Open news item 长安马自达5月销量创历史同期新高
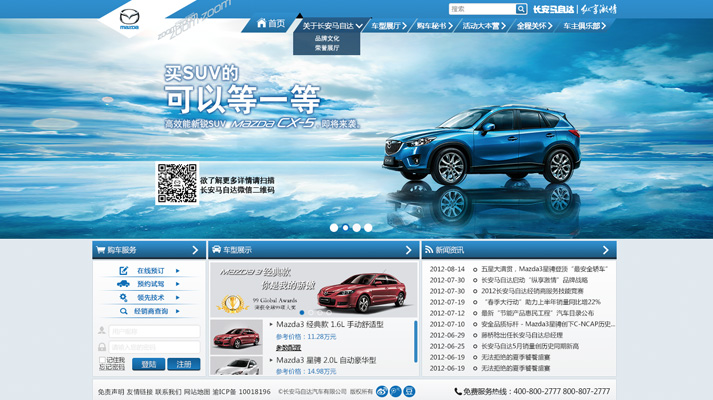The width and height of the screenshot is (713, 400). (530, 346)
